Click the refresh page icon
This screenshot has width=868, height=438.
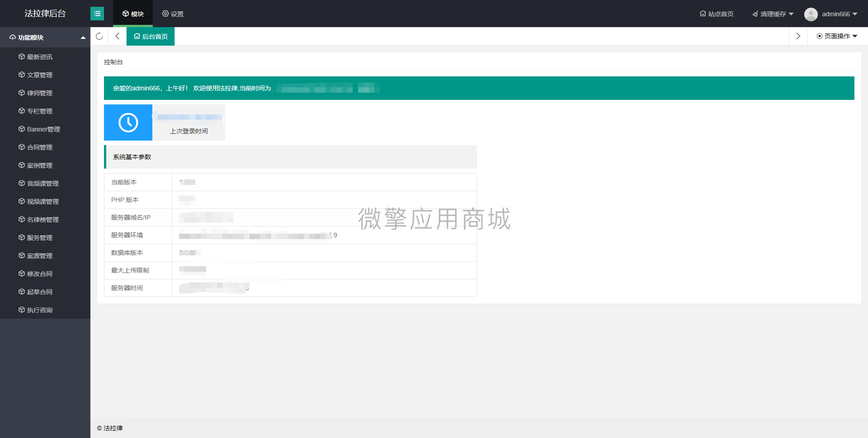click(x=99, y=36)
